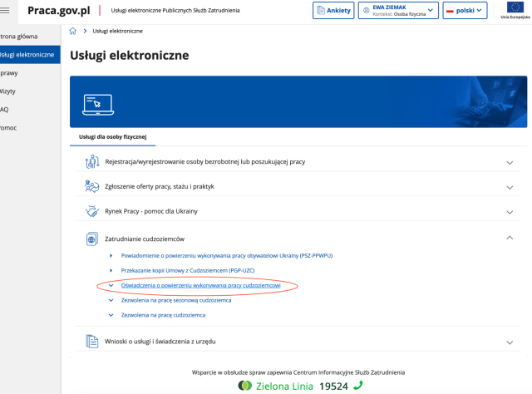
Task: Select the Usługi dla osoby fizycznej tab
Action: pyautogui.click(x=111, y=135)
